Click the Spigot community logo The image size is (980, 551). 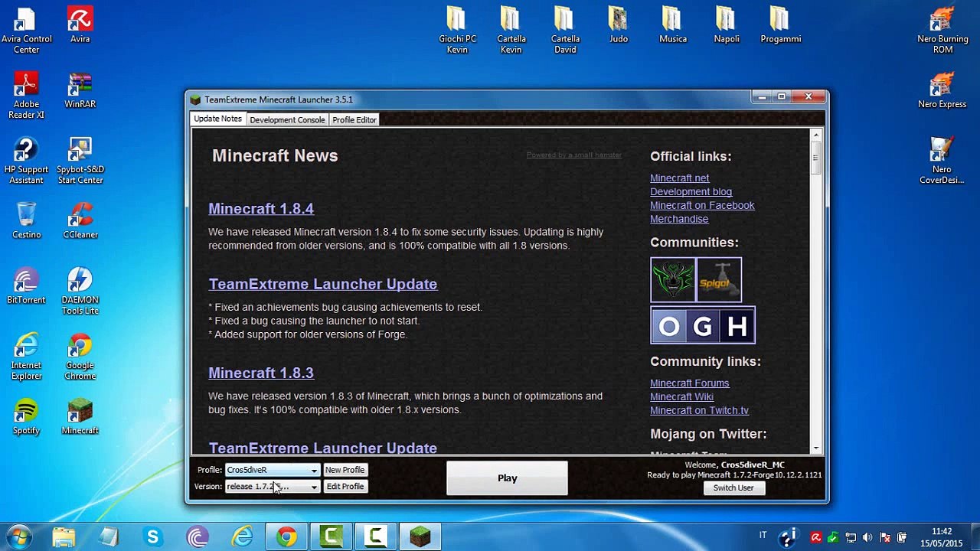pyautogui.click(x=719, y=279)
